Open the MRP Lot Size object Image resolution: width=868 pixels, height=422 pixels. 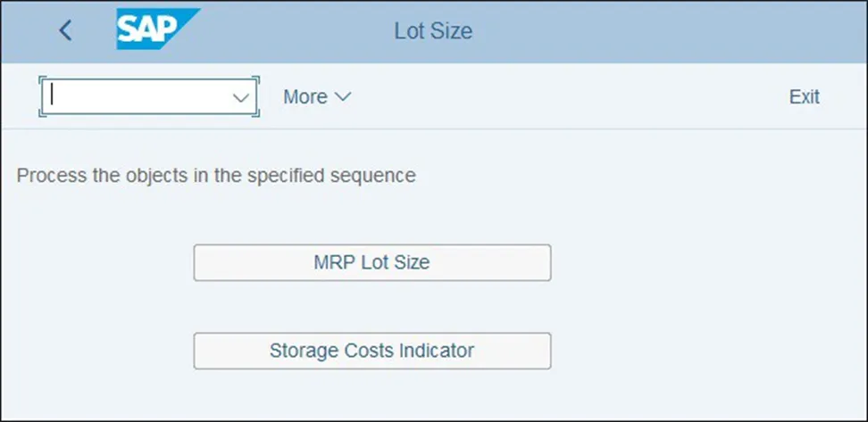371,262
